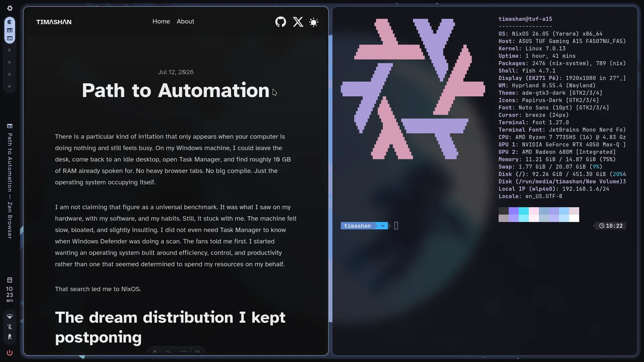Click the '~' directory segment in prompt
644x362 pixels.
(382, 226)
